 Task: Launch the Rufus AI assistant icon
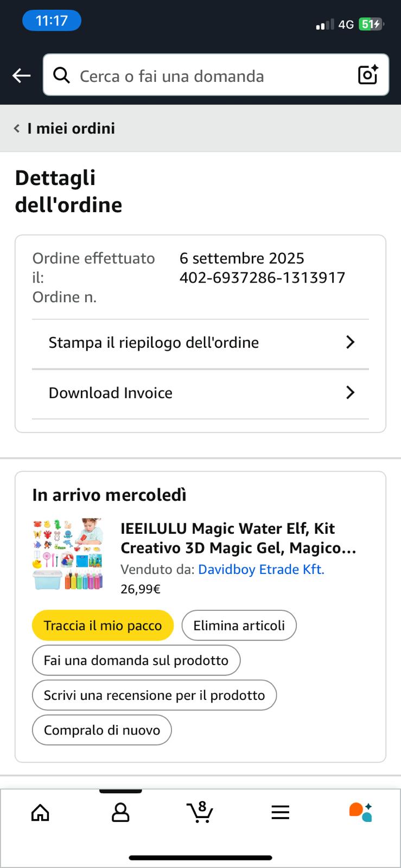360,812
